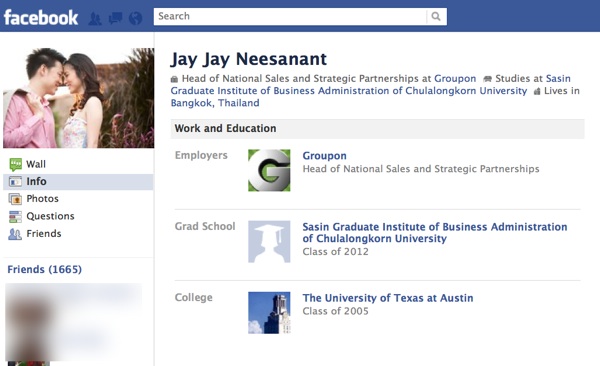The image size is (600, 366).
Task: Click the Info card icon
Action: pos(15,181)
